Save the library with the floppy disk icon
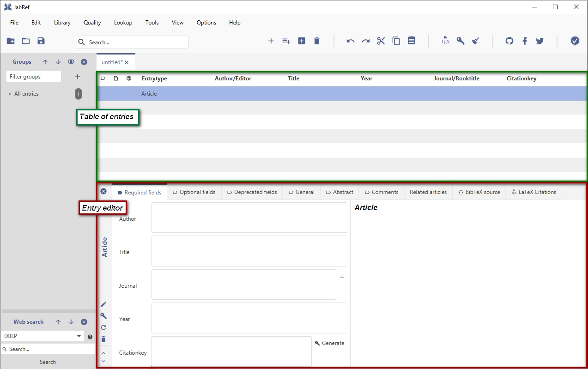Screen dimensions: 588x369 click(x=41, y=41)
